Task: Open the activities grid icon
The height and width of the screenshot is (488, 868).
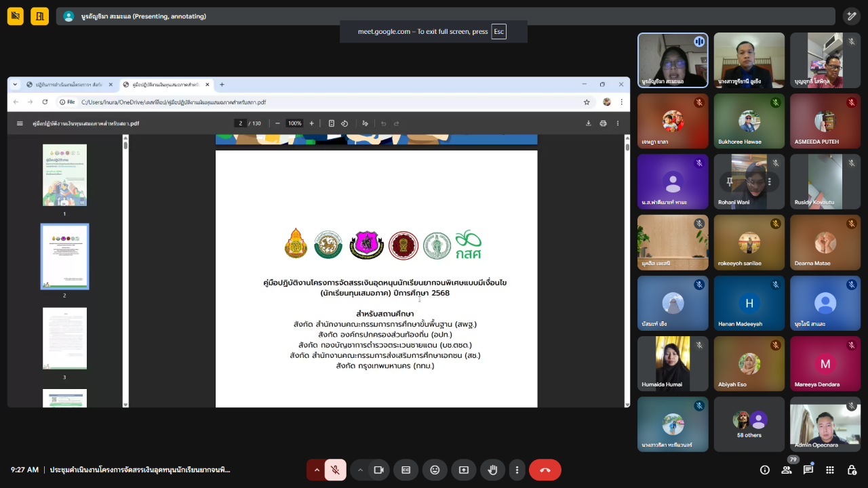Action: click(x=830, y=470)
